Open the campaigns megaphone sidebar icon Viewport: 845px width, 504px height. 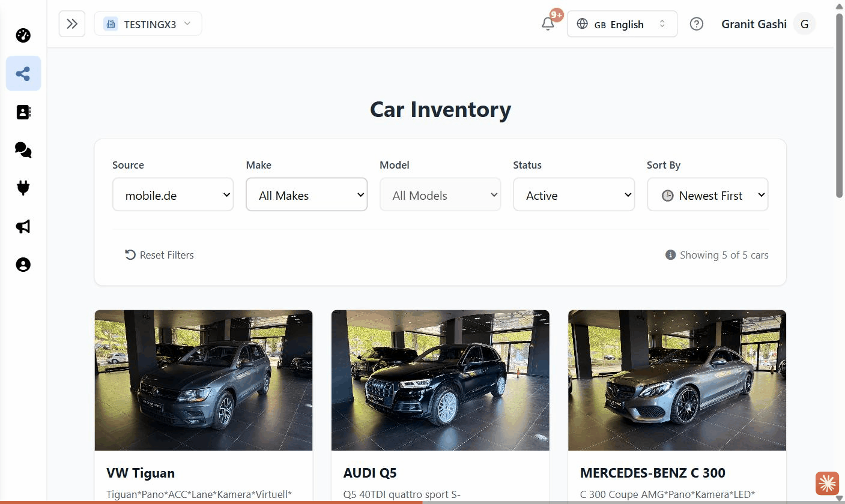(23, 226)
